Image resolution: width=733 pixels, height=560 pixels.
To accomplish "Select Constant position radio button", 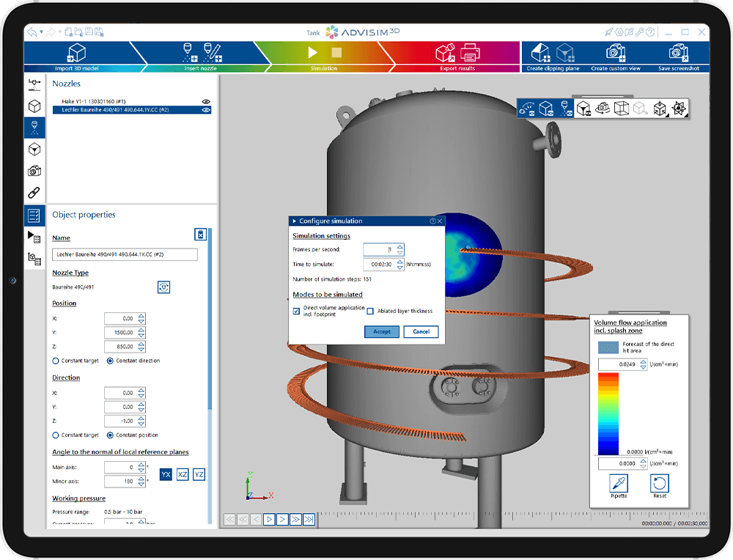I will pos(110,435).
